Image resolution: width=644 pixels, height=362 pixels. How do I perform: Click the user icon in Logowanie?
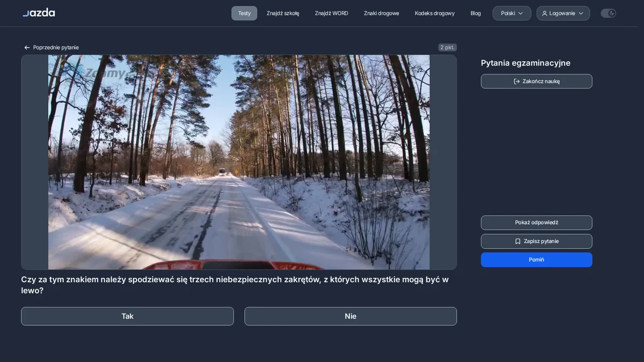545,13
